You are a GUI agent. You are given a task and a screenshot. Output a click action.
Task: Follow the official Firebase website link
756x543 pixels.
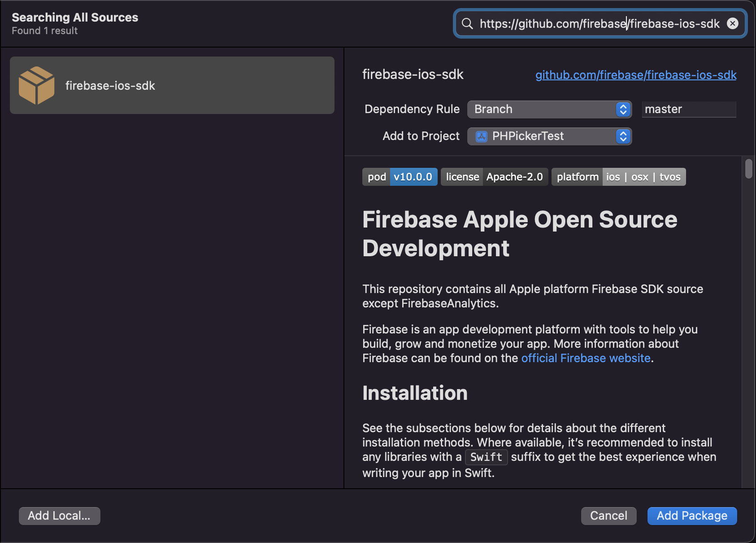586,358
